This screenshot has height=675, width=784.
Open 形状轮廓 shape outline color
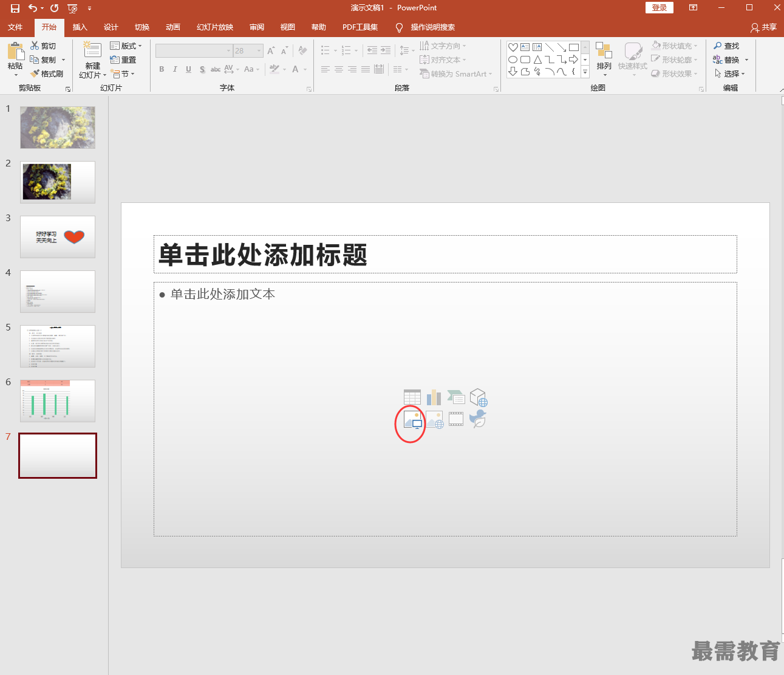(675, 60)
